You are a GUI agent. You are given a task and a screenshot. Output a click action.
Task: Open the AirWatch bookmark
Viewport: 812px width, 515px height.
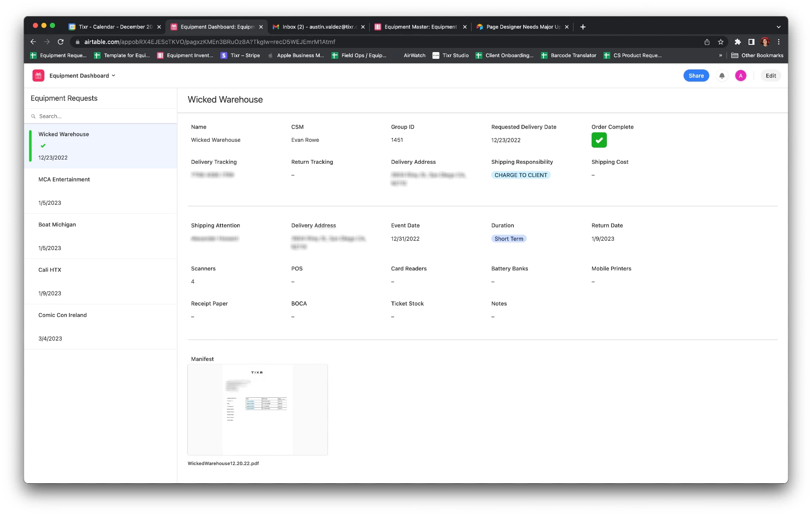tap(414, 55)
